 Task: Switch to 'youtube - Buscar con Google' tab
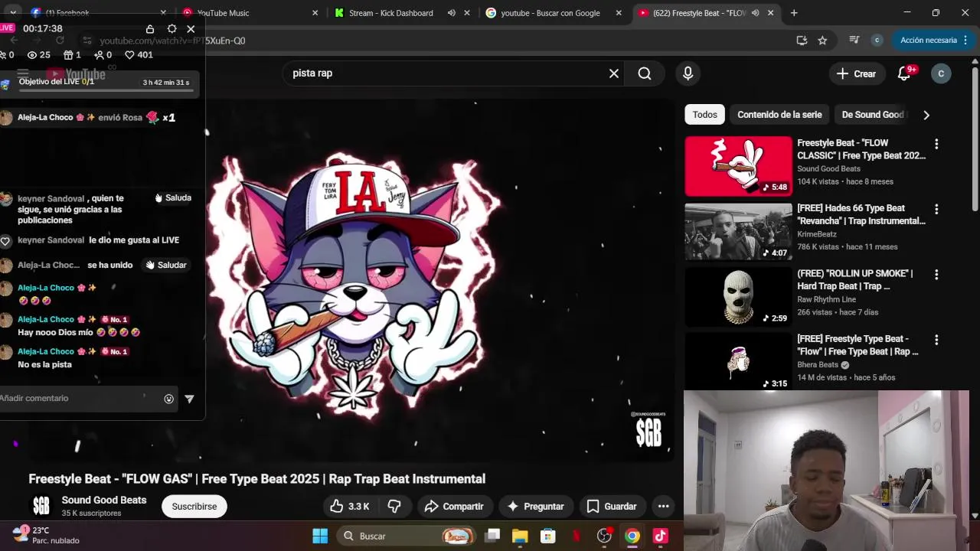[550, 13]
